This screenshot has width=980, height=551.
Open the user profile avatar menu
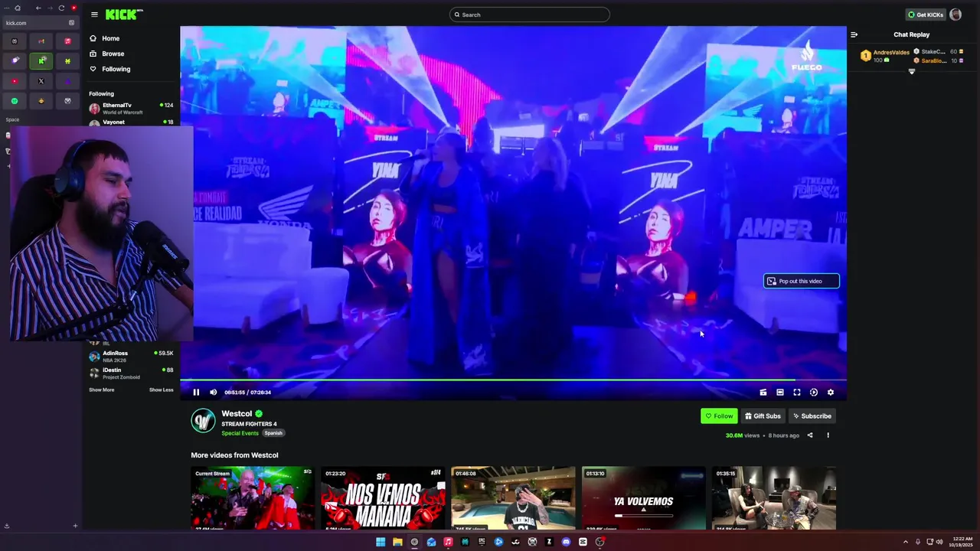pos(955,15)
